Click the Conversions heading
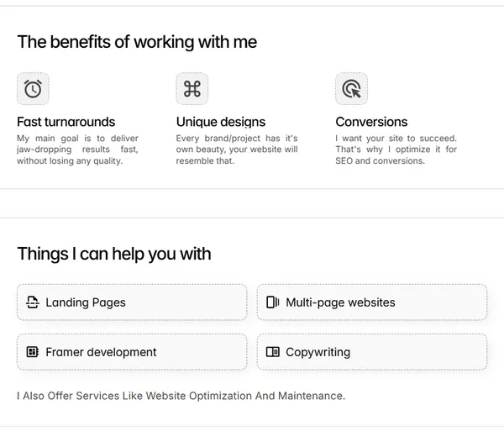This screenshot has width=504, height=431. (371, 122)
